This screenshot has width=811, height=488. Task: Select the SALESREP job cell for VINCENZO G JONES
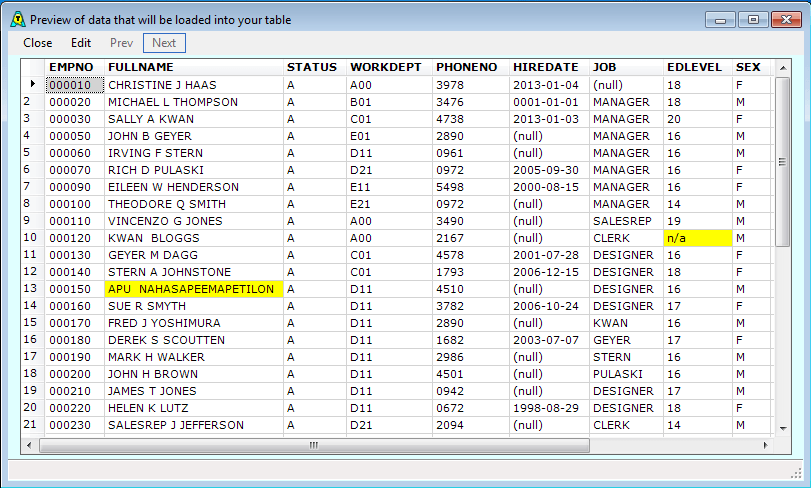pyautogui.click(x=626, y=221)
